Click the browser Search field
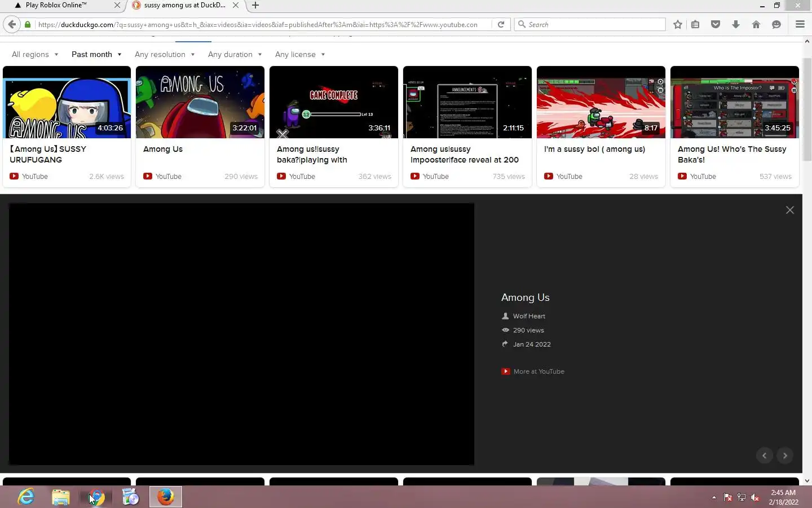Screen dimensions: 812x508 click(x=590, y=24)
